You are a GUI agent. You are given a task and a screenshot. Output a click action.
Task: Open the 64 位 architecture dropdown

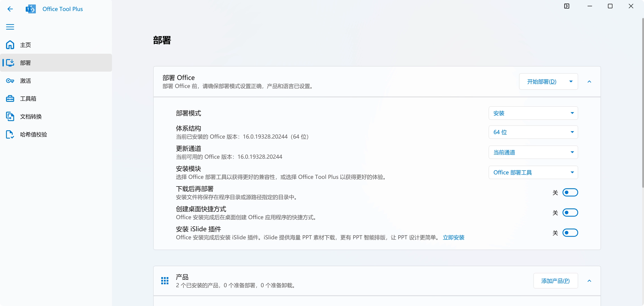533,132
